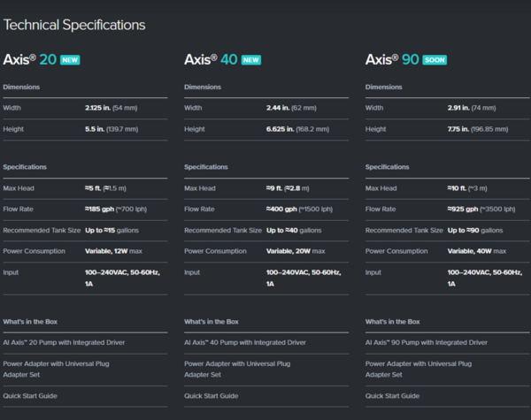Click Quick Start Guide under Axis 40

pos(212,396)
